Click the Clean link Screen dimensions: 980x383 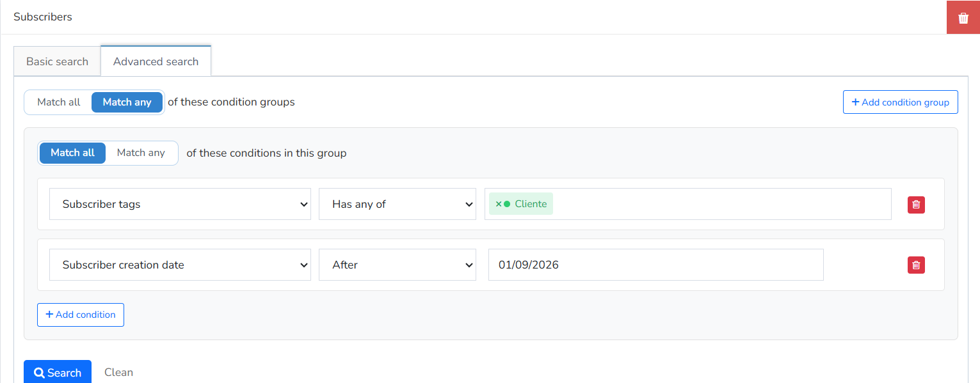pyautogui.click(x=118, y=372)
